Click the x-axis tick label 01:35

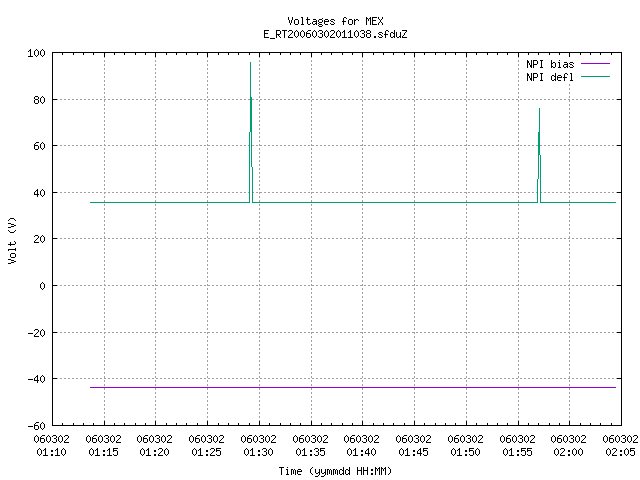pos(310,452)
